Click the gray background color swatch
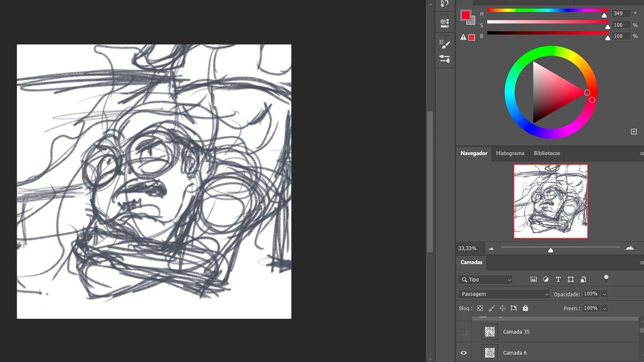The image size is (644, 362). [x=472, y=21]
